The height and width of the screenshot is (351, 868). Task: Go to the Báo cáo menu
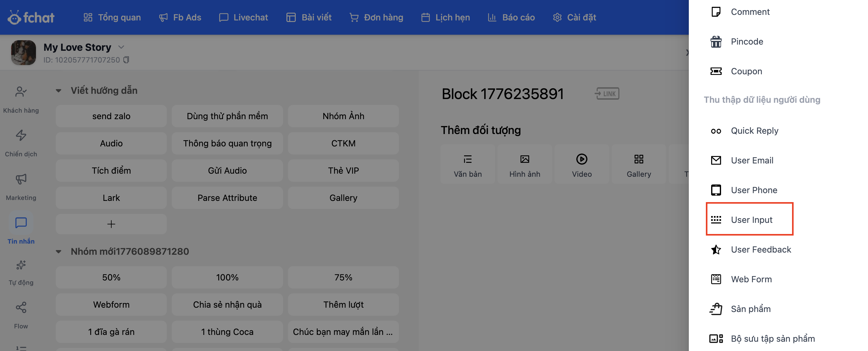tap(511, 17)
